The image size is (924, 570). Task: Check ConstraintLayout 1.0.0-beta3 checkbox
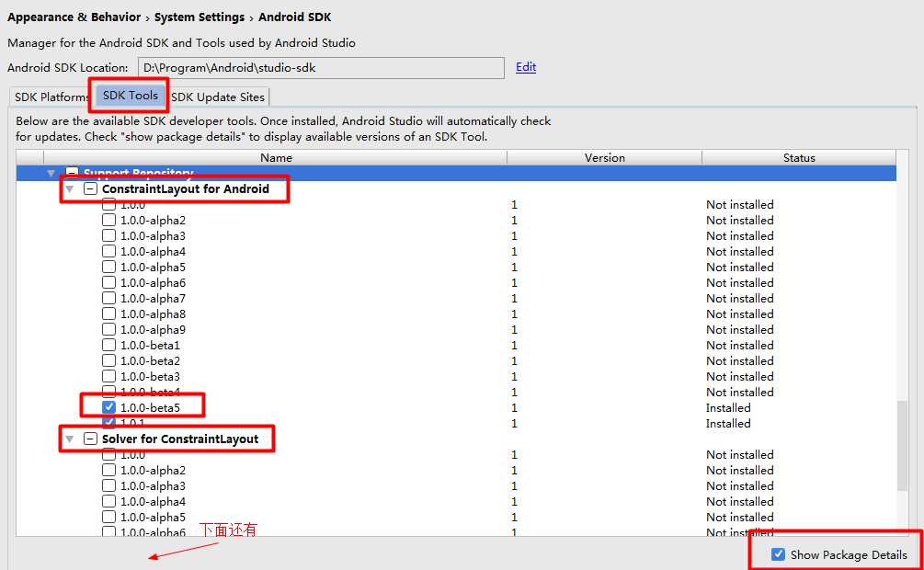tap(109, 376)
